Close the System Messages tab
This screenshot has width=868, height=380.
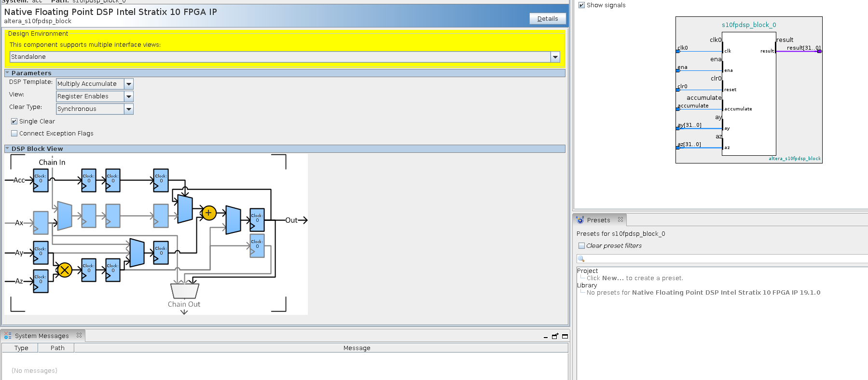coord(79,335)
